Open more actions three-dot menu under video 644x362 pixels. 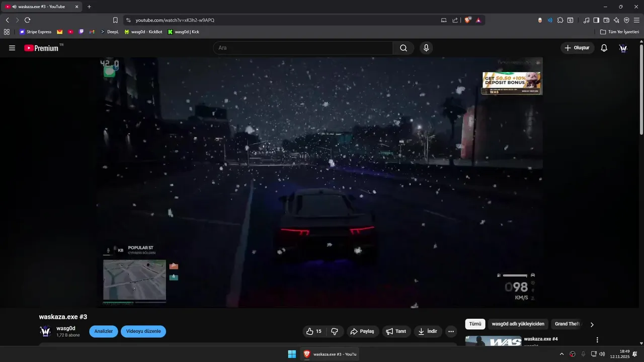coord(451,331)
